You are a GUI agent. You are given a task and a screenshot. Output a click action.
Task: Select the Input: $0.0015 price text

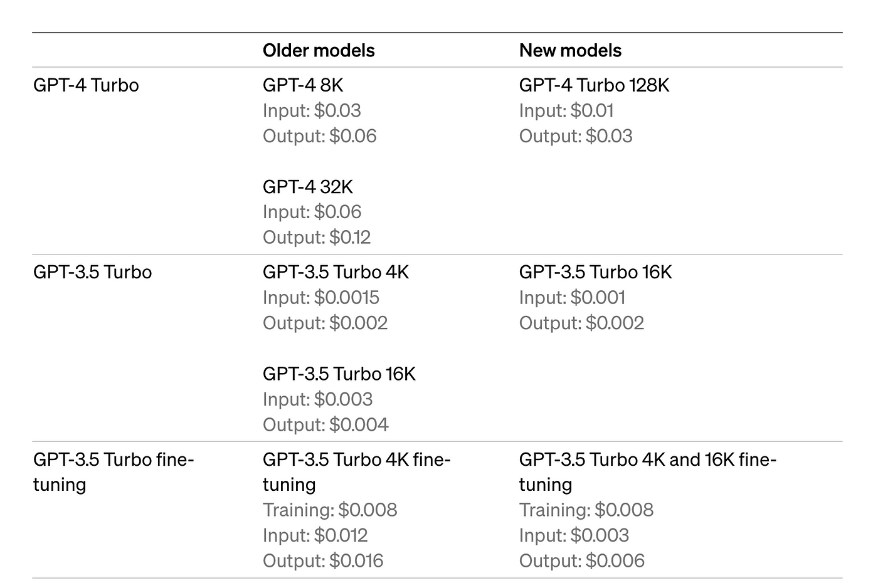pos(321,297)
